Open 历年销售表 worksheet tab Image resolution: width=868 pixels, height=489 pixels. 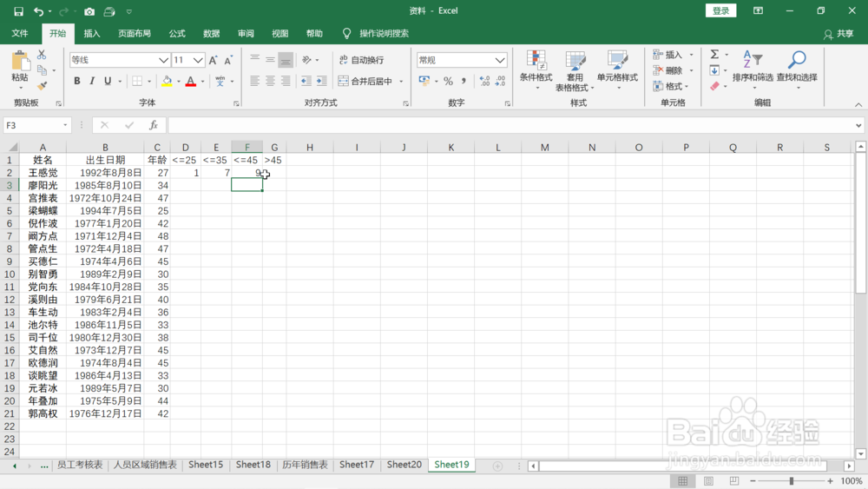305,465
